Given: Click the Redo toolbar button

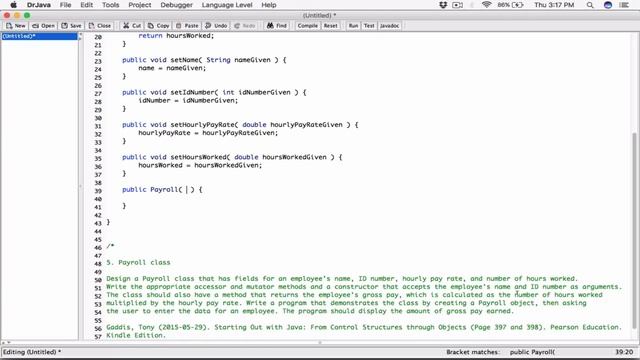Looking at the screenshot, I should 245,26.
